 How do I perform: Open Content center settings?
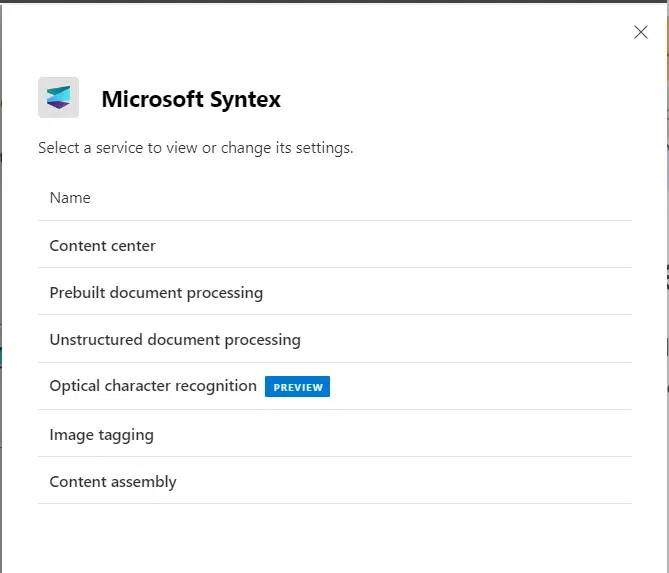tap(335, 245)
